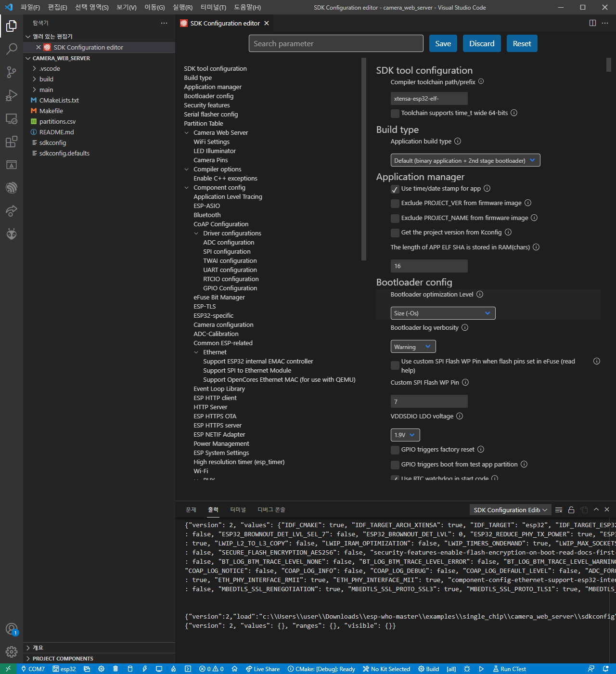The image size is (616, 674).
Task: Switch to the 문제 panel tab
Action: [191, 510]
